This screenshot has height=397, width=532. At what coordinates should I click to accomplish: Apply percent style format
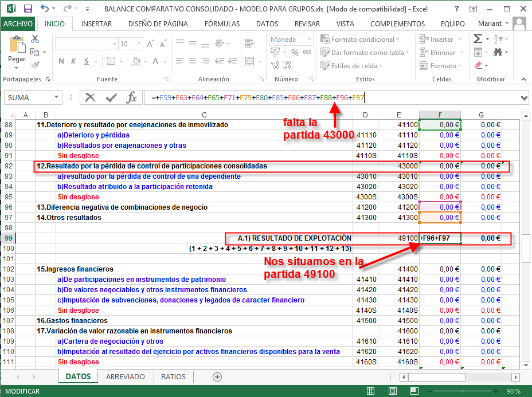coord(295,52)
